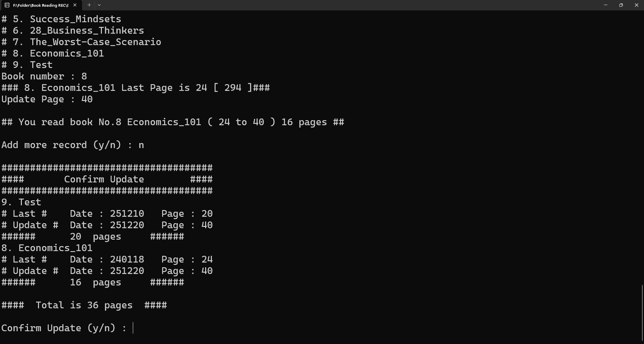This screenshot has width=644, height=344.
Task: Click the '9. Test' heading line
Action: click(21, 202)
